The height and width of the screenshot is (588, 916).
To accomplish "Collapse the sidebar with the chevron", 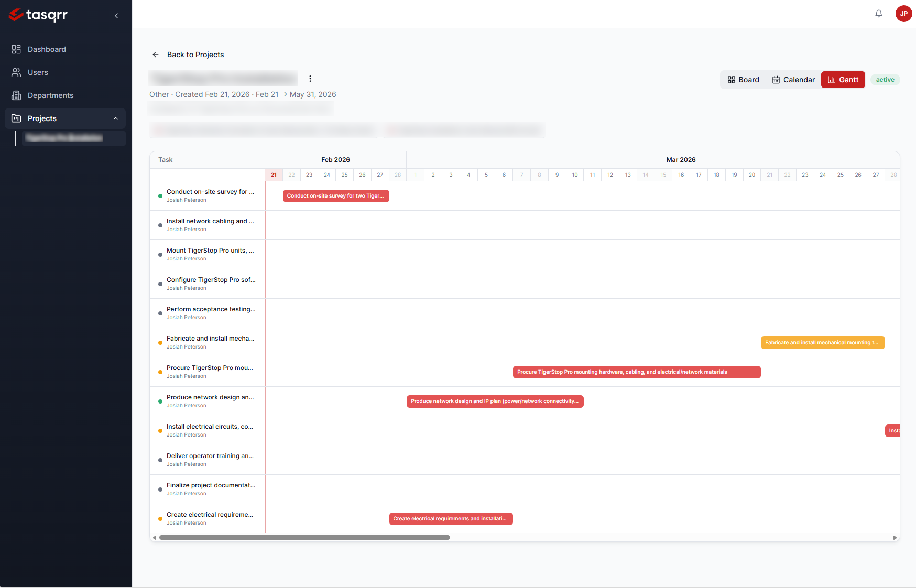I will tap(116, 15).
